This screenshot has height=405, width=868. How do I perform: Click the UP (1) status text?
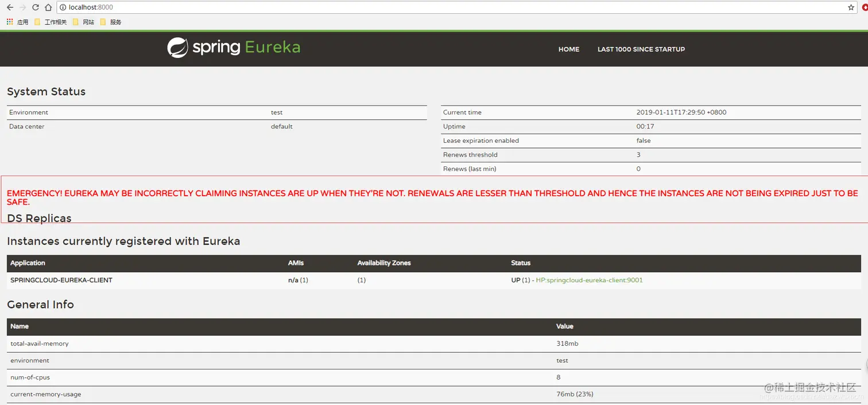(520, 280)
